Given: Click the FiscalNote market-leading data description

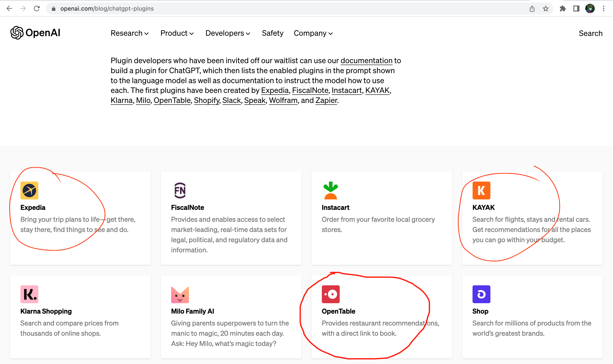Looking at the screenshot, I should pyautogui.click(x=229, y=235).
